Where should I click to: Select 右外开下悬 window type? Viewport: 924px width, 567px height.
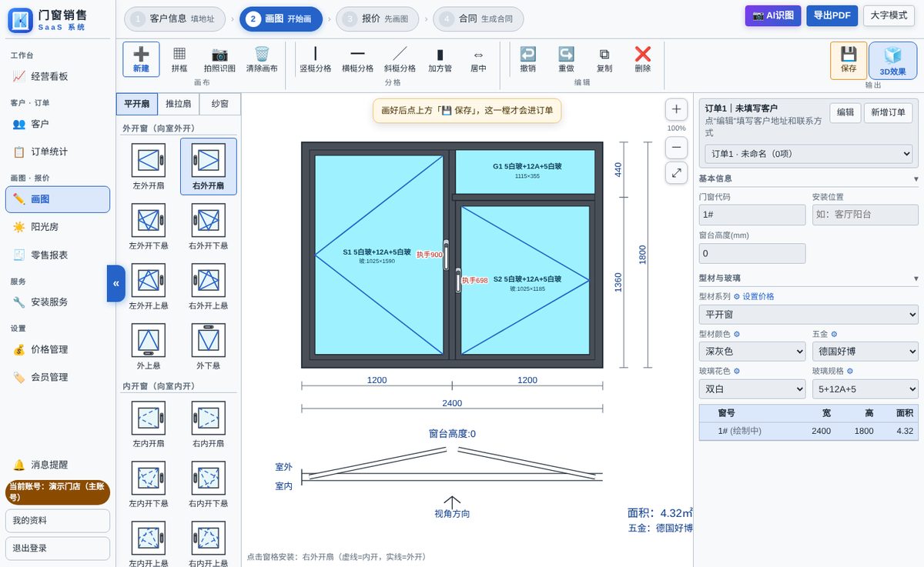(x=208, y=226)
